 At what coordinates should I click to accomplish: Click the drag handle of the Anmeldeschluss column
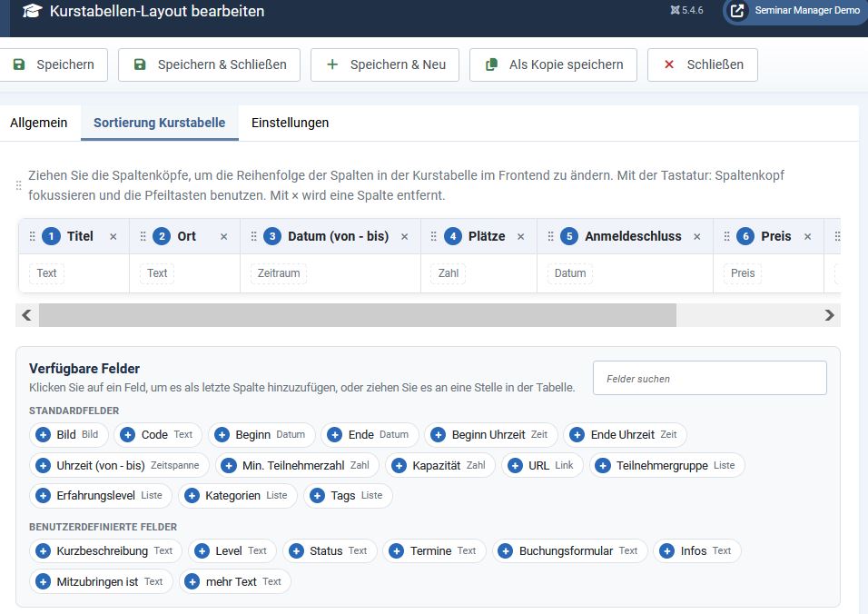coord(550,236)
